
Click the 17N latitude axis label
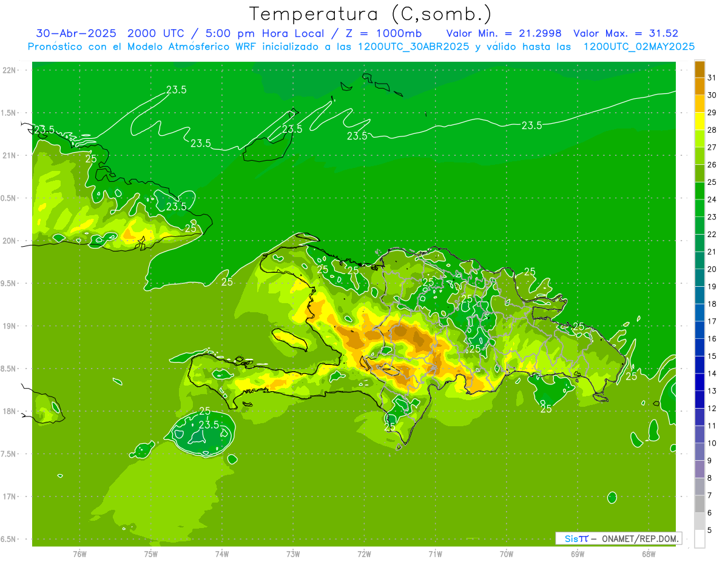(x=10, y=497)
